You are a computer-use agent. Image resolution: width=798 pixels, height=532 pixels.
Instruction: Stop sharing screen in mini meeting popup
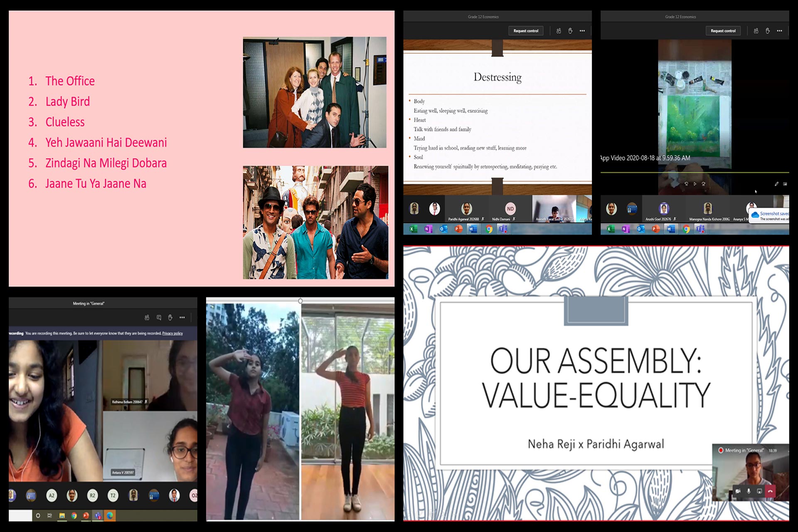click(759, 491)
